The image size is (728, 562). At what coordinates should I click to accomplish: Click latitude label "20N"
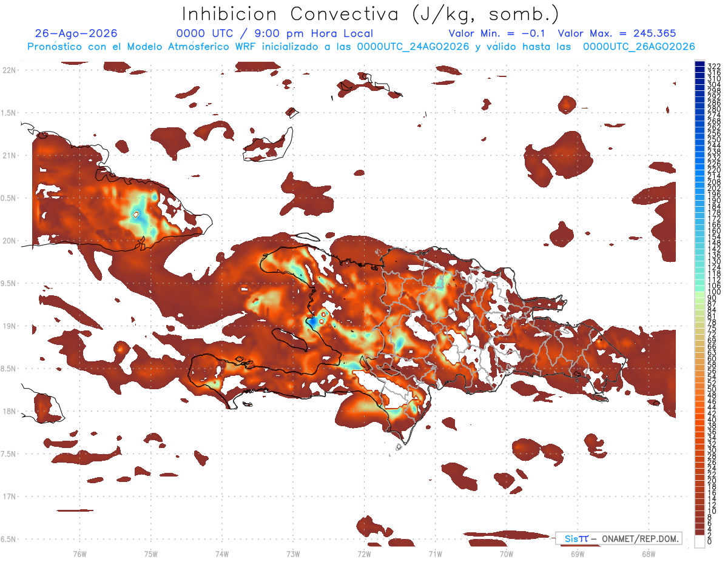click(x=9, y=241)
